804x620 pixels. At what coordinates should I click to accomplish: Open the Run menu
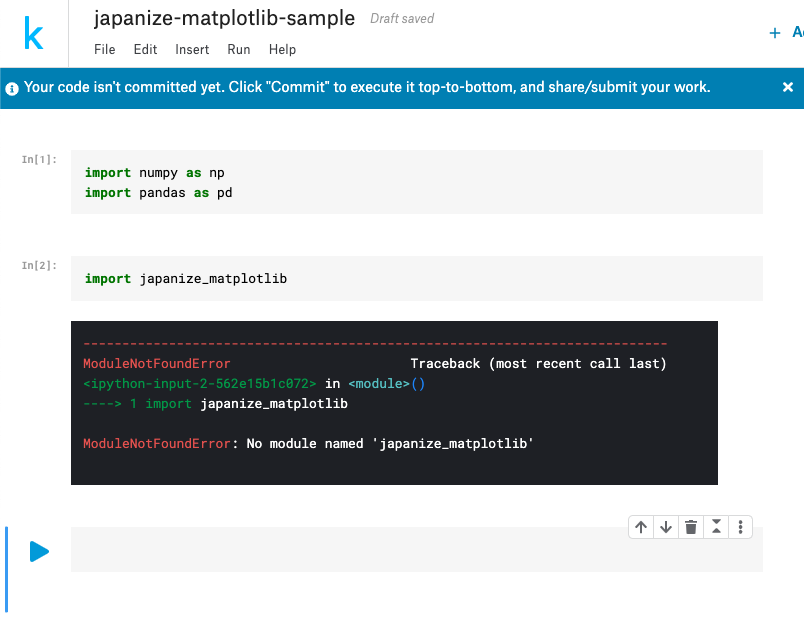[x=239, y=49]
